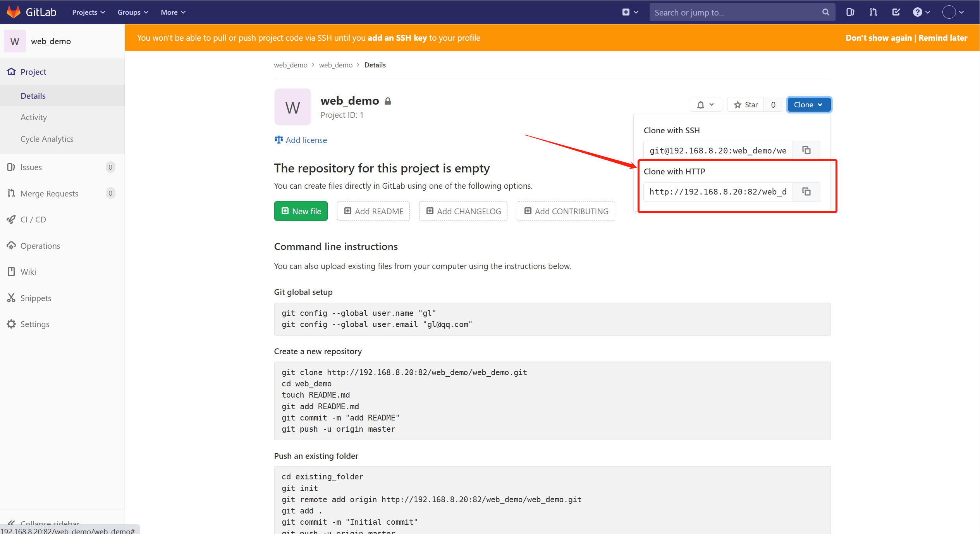Click the Add CHANGELOG button
This screenshot has height=534, width=980.
pos(463,211)
